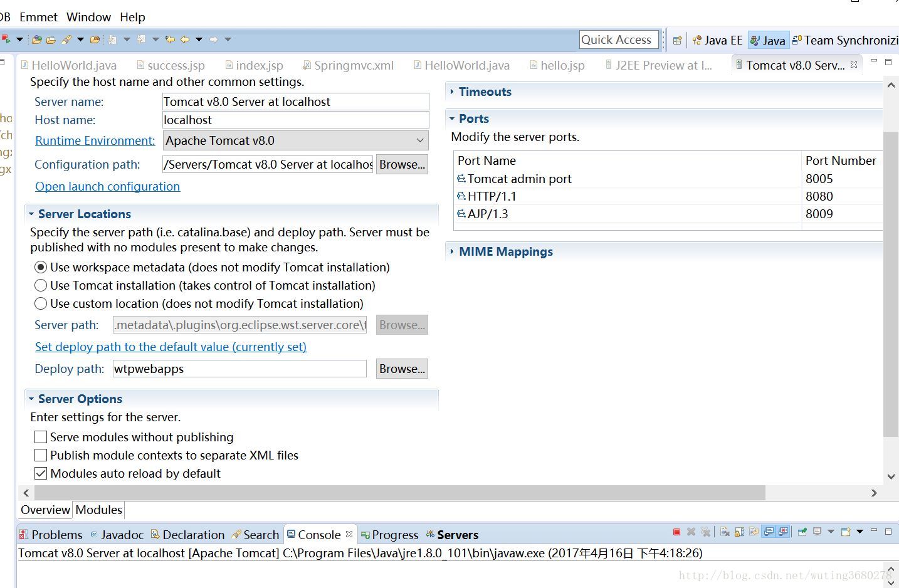Click the Open Type toolbar icon

[x=36, y=39]
